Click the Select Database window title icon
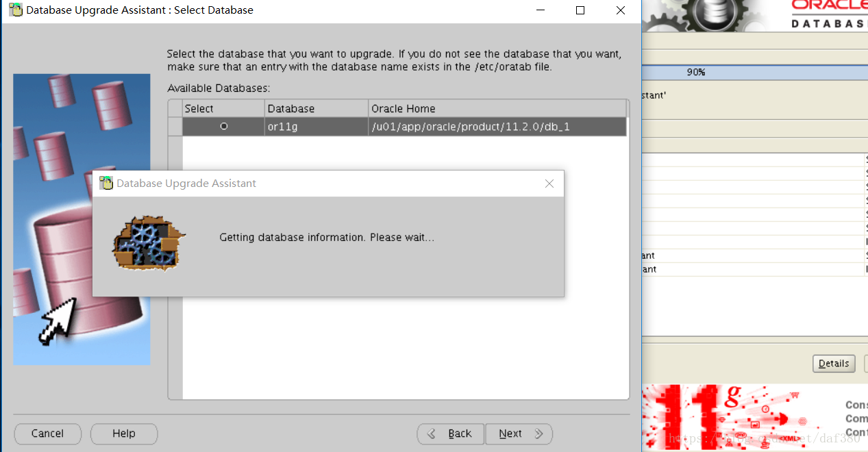This screenshot has height=452, width=868. [15, 10]
